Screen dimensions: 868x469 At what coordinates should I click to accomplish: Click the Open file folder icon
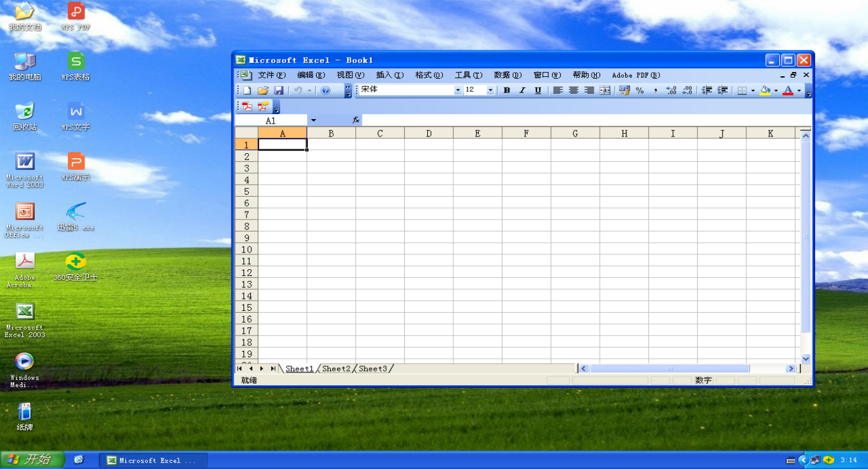263,91
